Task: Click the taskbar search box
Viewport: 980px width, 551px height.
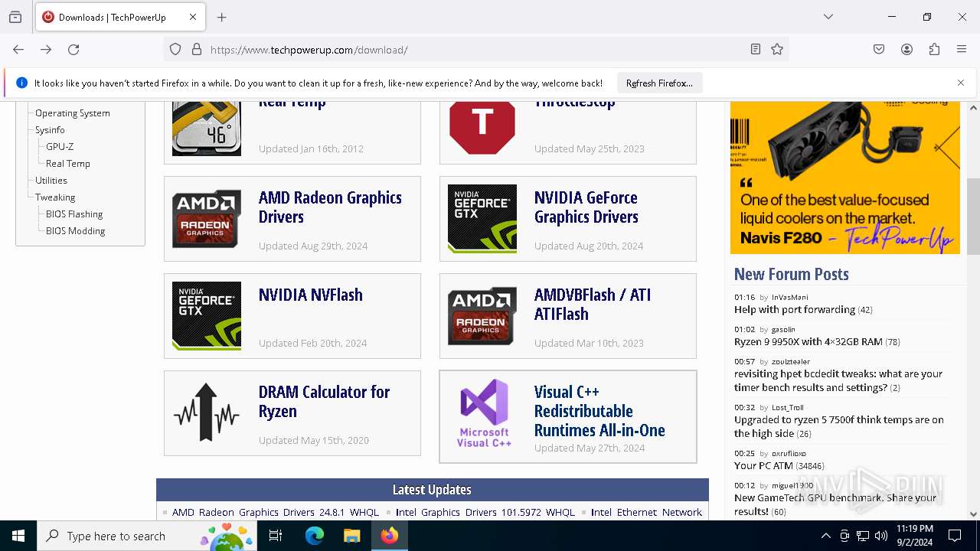Action: point(147,536)
